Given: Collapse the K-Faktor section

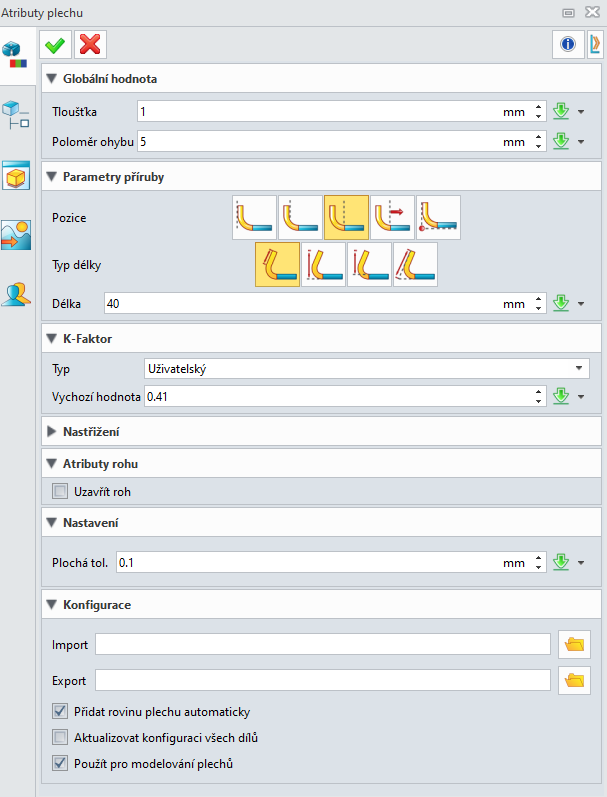Looking at the screenshot, I should pos(51,339).
